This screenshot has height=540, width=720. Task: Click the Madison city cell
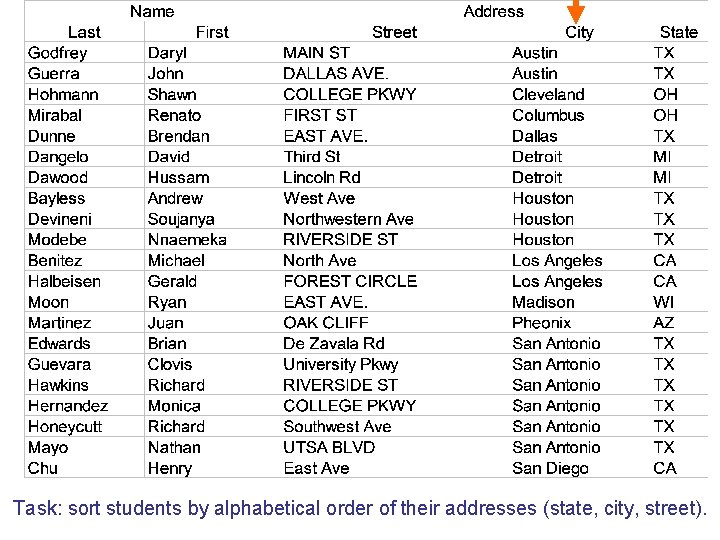pos(543,302)
